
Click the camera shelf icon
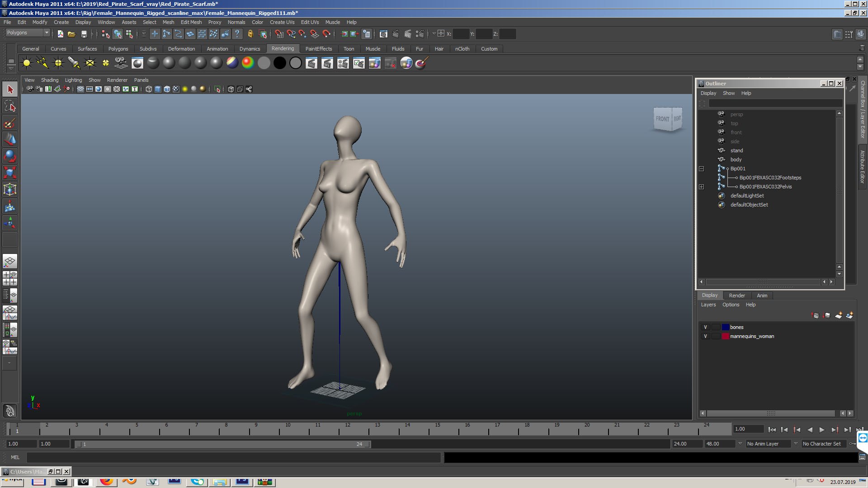pyautogui.click(x=121, y=63)
